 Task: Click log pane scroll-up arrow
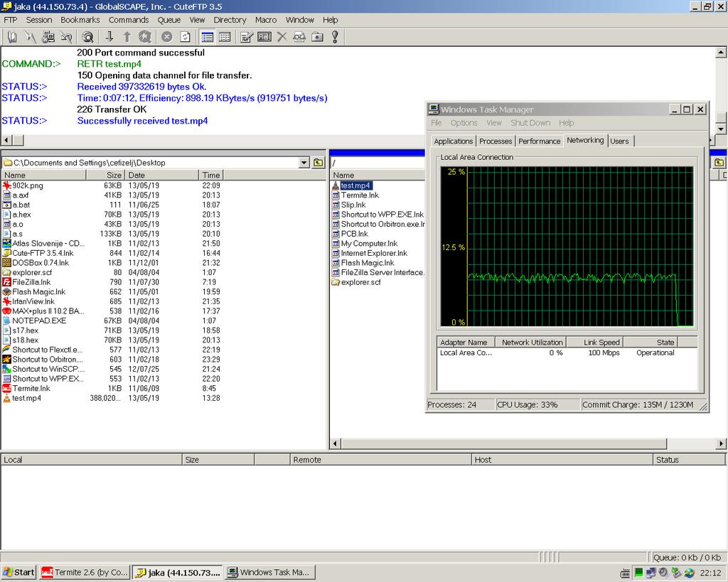(x=721, y=53)
